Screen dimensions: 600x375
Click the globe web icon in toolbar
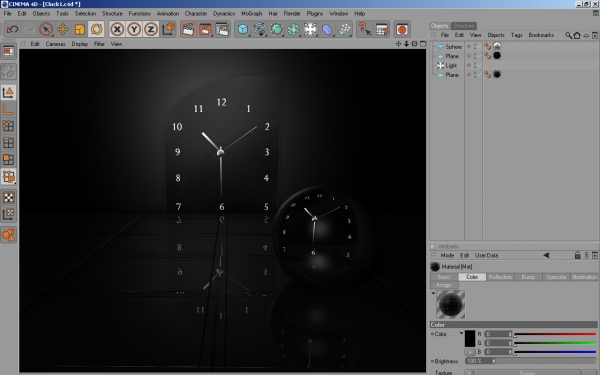402,29
